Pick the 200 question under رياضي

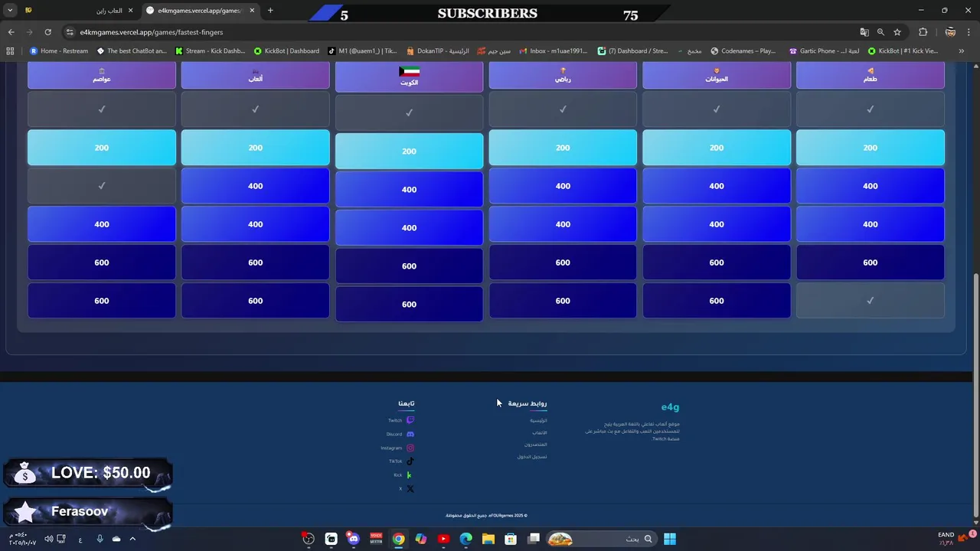[563, 148]
